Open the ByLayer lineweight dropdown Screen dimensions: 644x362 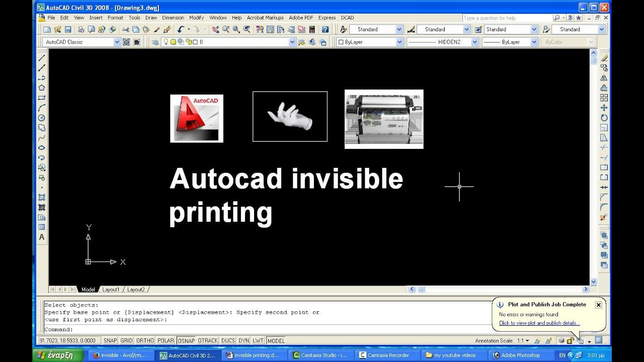pyautogui.click(x=534, y=42)
